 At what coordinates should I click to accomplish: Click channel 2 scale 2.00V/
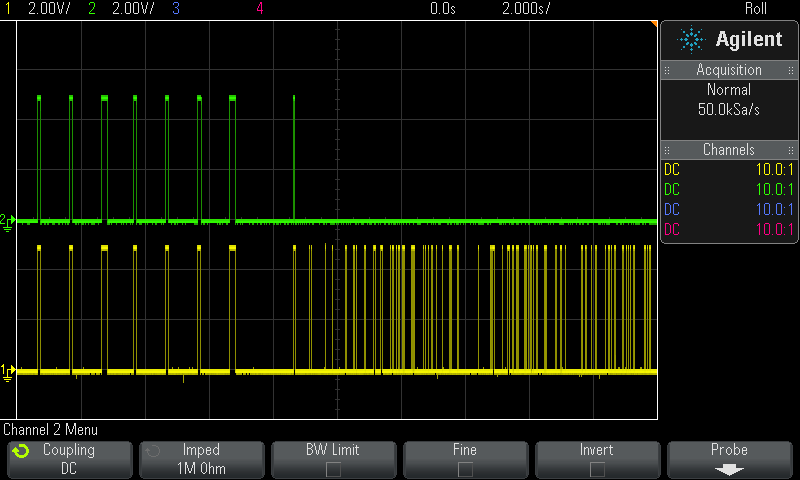point(133,8)
